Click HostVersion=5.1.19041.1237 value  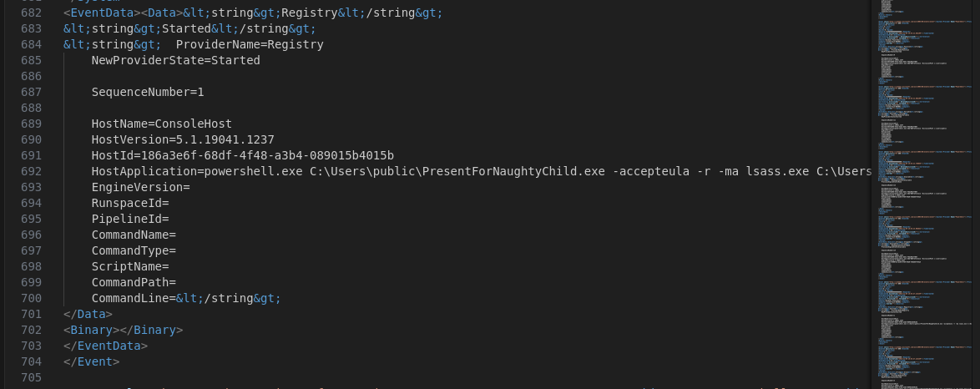point(183,139)
